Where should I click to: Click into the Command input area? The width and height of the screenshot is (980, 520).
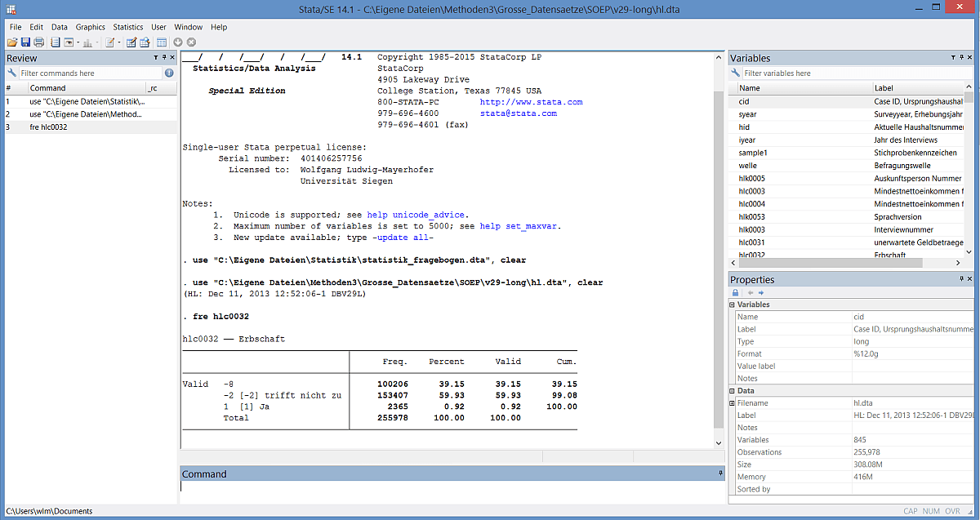click(x=452, y=492)
